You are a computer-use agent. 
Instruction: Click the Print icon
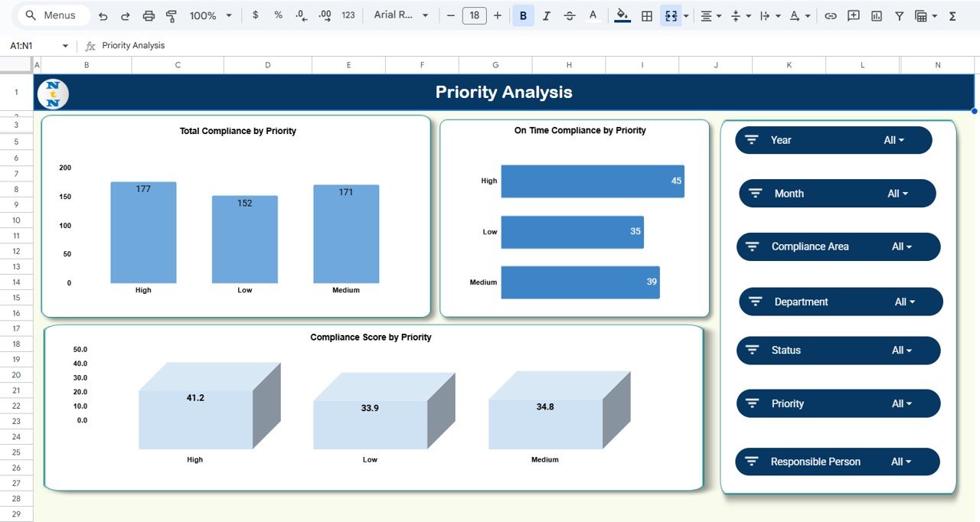pyautogui.click(x=149, y=15)
